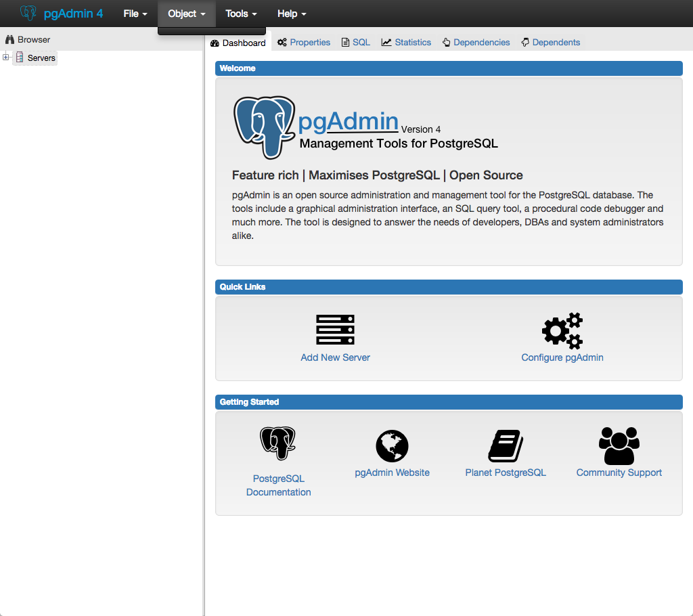Click the Add New Server link

pyautogui.click(x=335, y=357)
